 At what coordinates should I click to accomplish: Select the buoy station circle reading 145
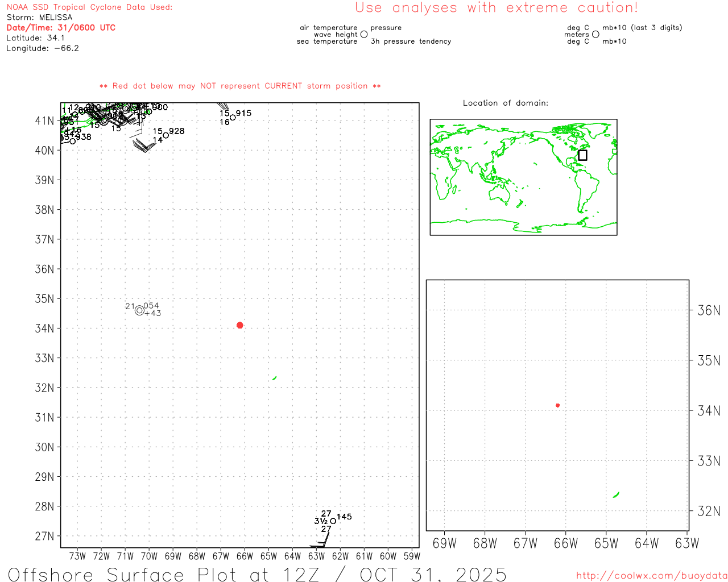333,521
